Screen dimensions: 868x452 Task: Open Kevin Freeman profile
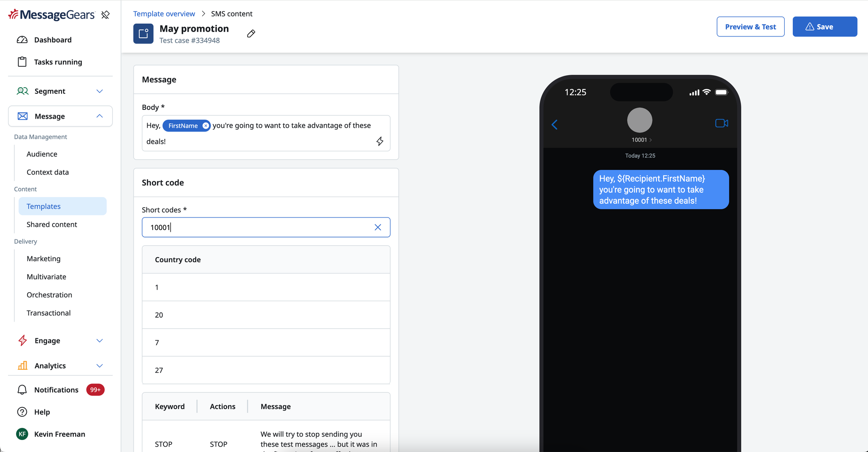pyautogui.click(x=60, y=434)
